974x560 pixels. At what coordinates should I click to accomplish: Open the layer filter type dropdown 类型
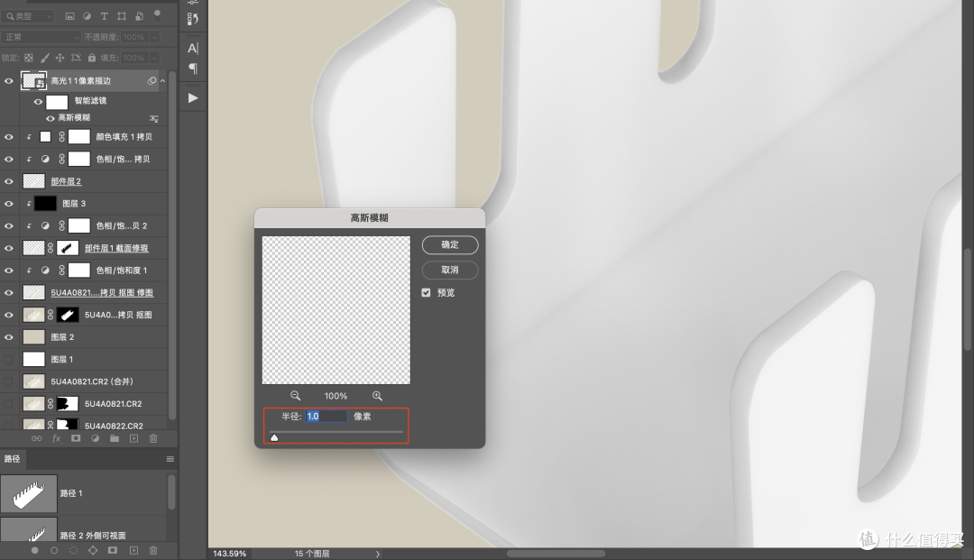[x=29, y=16]
